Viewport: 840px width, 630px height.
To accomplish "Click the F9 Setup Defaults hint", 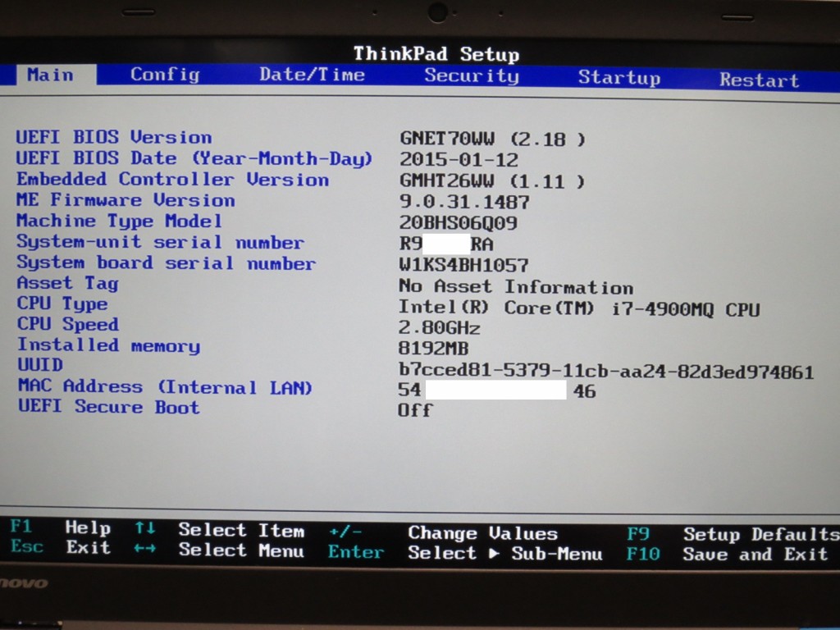I will click(x=733, y=534).
